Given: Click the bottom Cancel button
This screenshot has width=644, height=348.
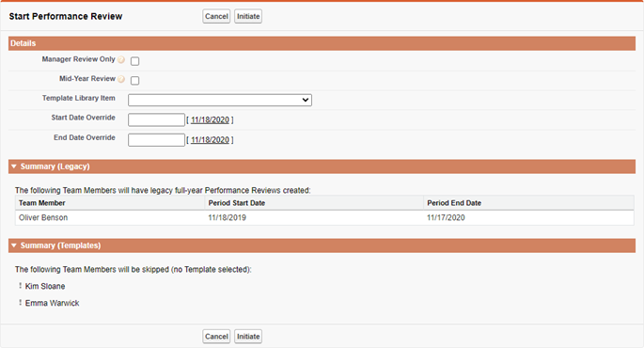Looking at the screenshot, I should (x=216, y=337).
